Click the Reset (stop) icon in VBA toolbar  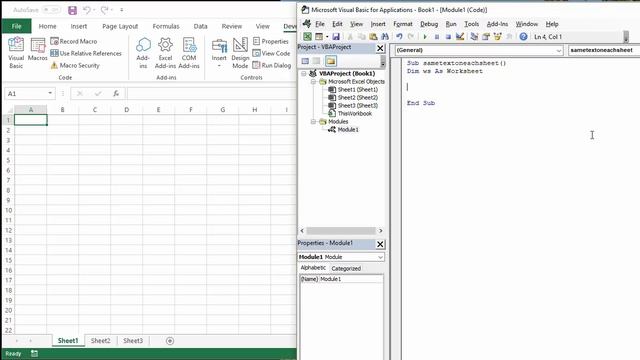448,37
